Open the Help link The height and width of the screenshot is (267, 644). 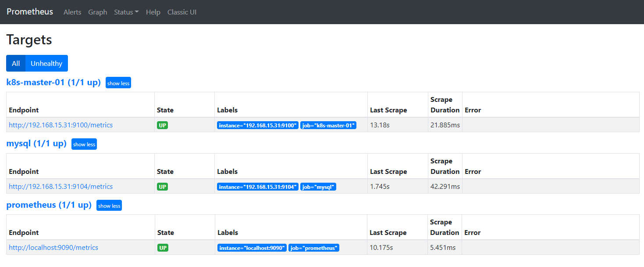[x=153, y=12]
